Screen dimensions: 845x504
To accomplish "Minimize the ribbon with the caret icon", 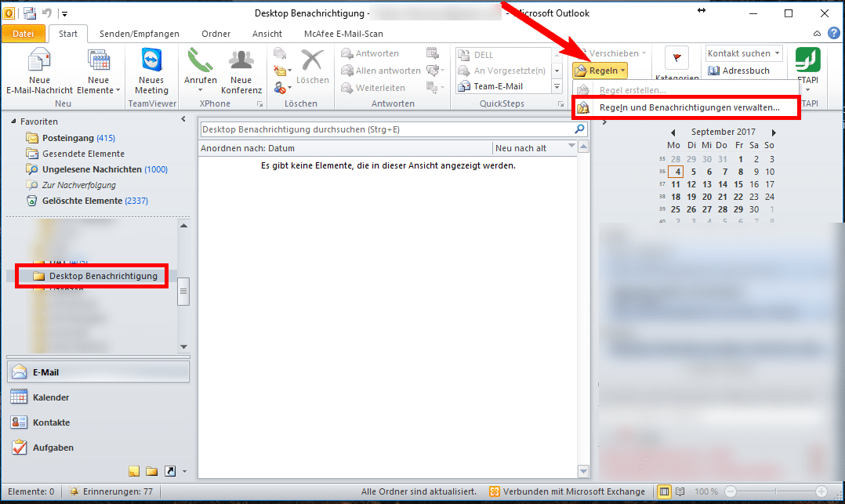I will click(x=817, y=34).
